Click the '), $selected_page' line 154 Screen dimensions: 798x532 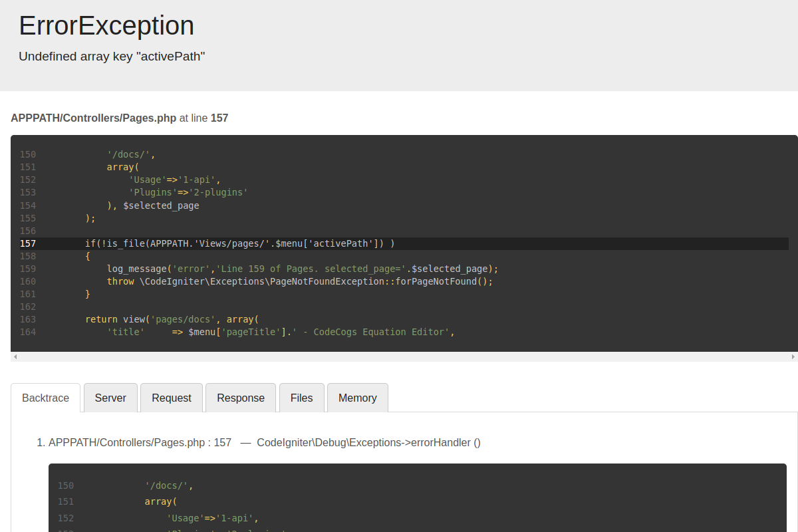pyautogui.click(x=153, y=205)
